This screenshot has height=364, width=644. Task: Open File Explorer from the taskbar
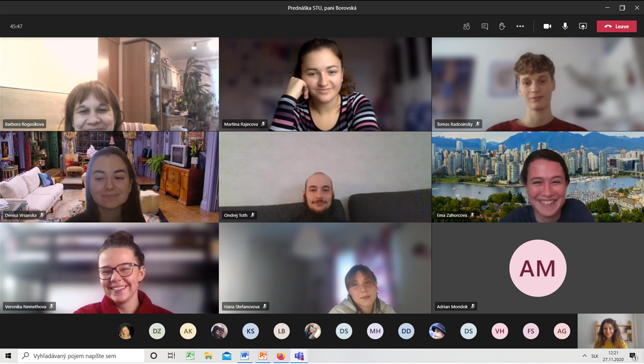(208, 356)
